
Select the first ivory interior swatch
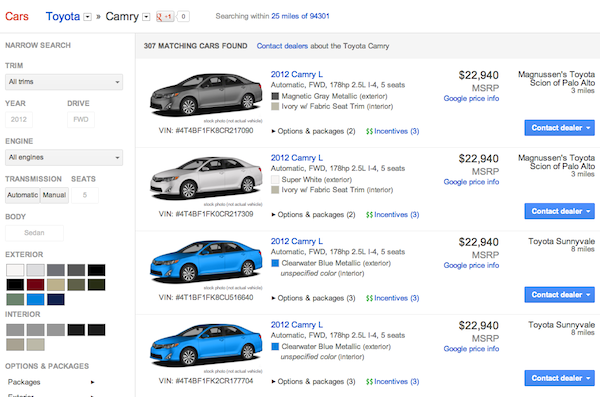[x=15, y=345]
